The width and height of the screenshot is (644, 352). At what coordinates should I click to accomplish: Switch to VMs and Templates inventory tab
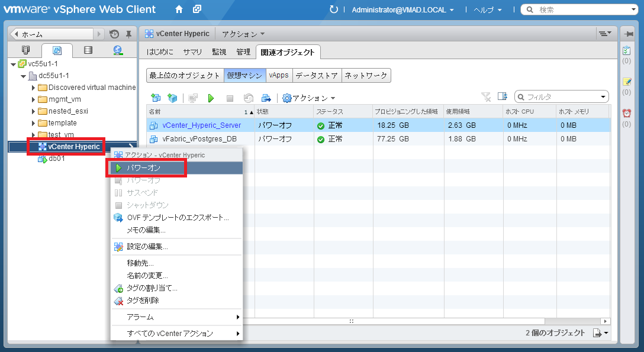click(x=57, y=50)
